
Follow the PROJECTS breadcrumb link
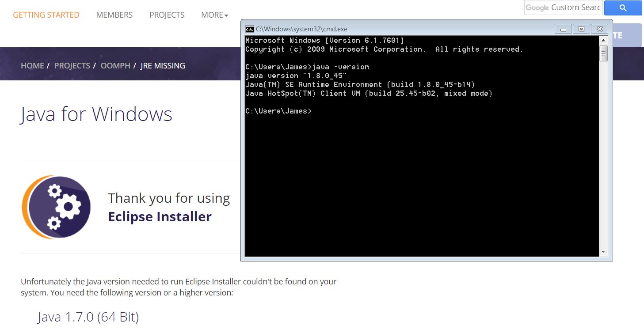point(72,66)
